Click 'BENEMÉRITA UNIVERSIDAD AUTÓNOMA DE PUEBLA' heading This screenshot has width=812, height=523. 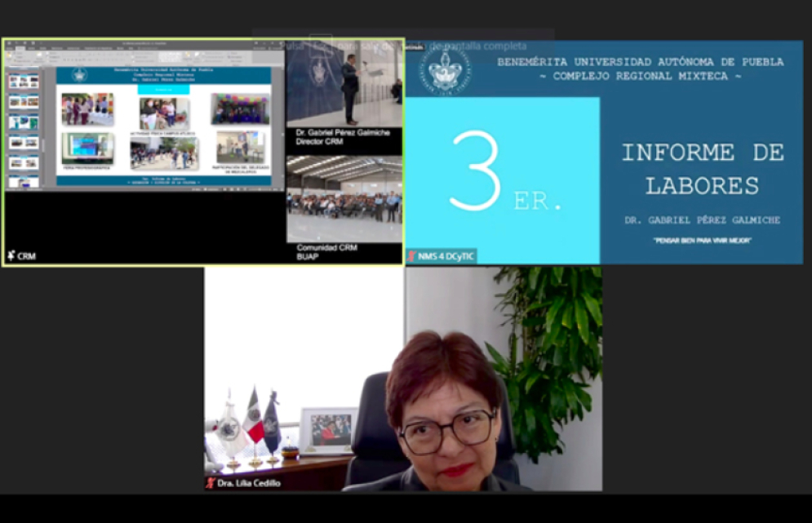tap(640, 62)
